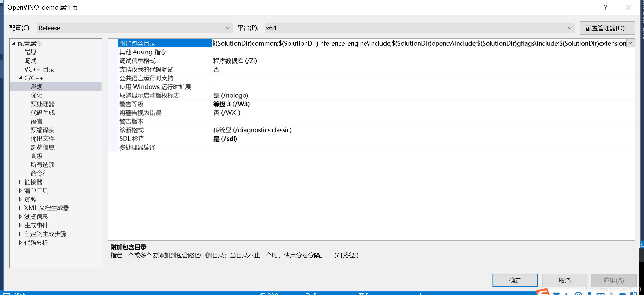Image resolution: width=644 pixels, height=295 pixels.
Task: Select 常规 under 配置属性
Action: pos(30,52)
